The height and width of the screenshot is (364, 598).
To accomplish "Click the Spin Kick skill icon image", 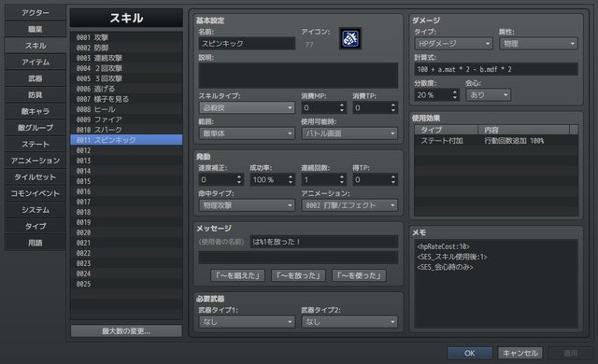I will coord(349,38).
